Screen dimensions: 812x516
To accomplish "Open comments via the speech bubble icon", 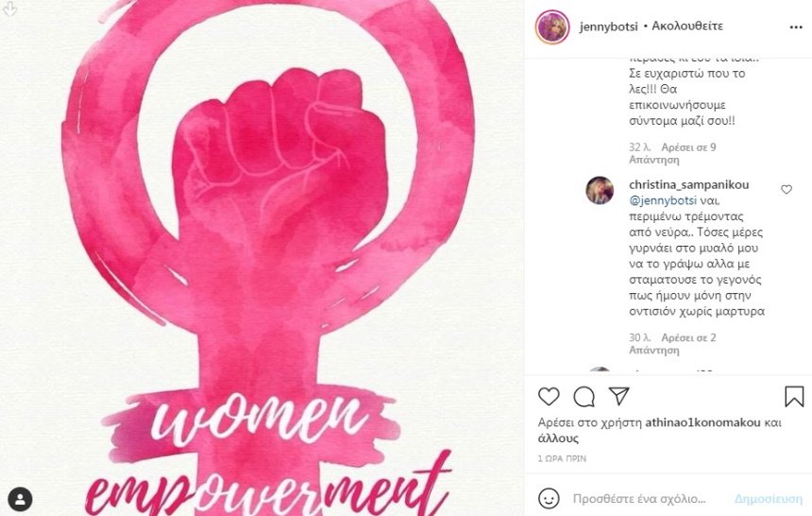I will (x=584, y=397).
